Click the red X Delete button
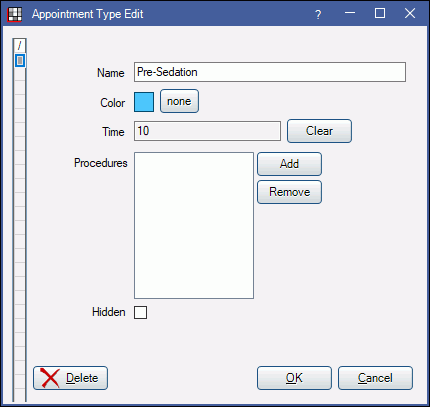This screenshot has width=430, height=407. click(x=70, y=378)
